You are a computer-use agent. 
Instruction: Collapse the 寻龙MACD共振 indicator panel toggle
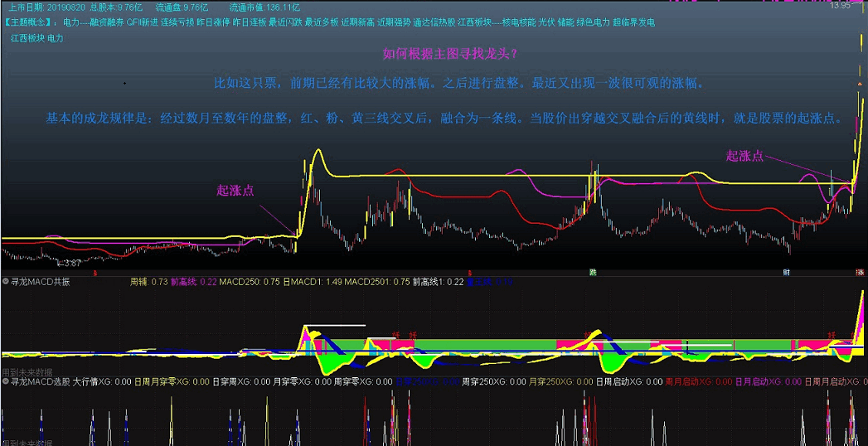click(6, 282)
